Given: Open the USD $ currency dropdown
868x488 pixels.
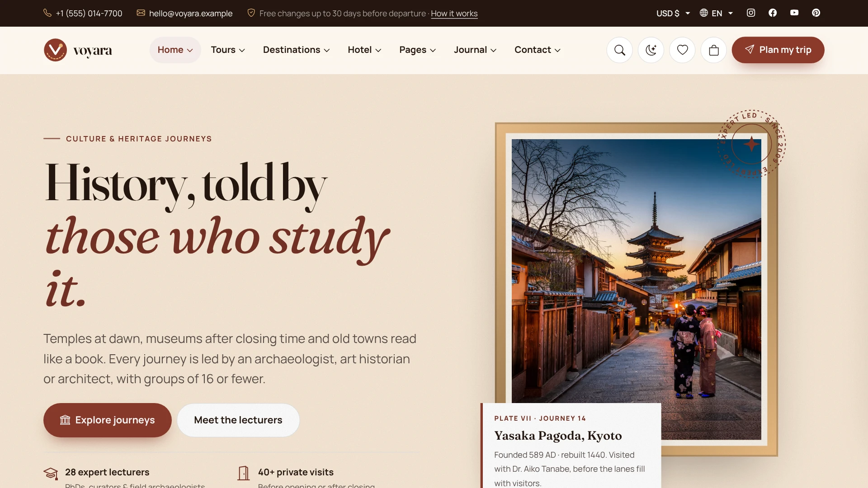Looking at the screenshot, I should [x=673, y=13].
